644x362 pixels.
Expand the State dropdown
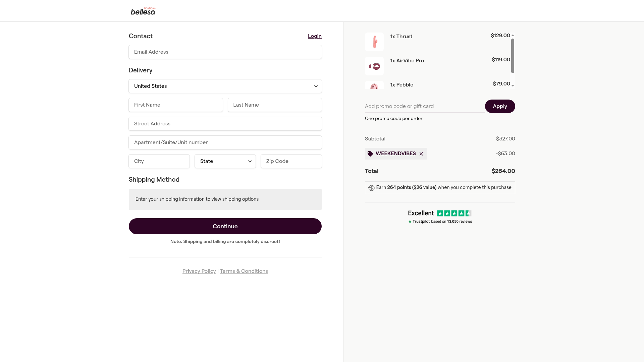(225, 161)
